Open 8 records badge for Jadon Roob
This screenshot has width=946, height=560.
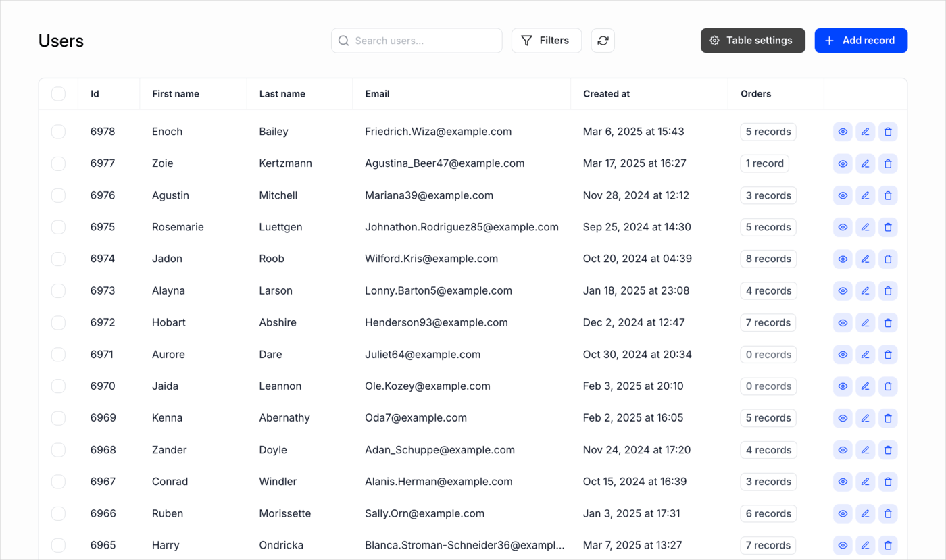point(768,259)
